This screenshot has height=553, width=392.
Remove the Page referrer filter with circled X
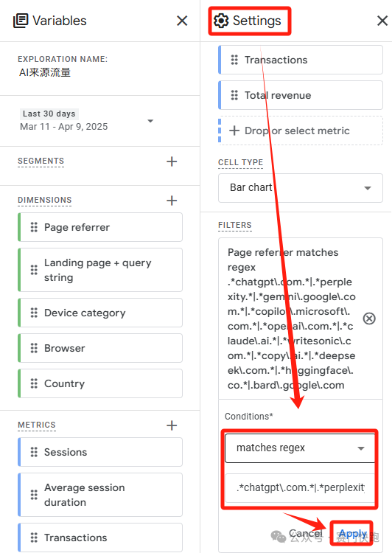pos(369,319)
